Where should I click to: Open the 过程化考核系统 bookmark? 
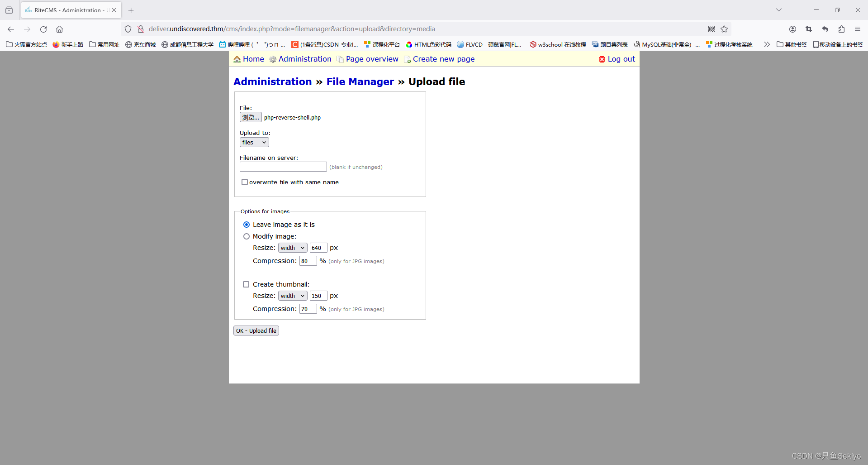point(729,44)
